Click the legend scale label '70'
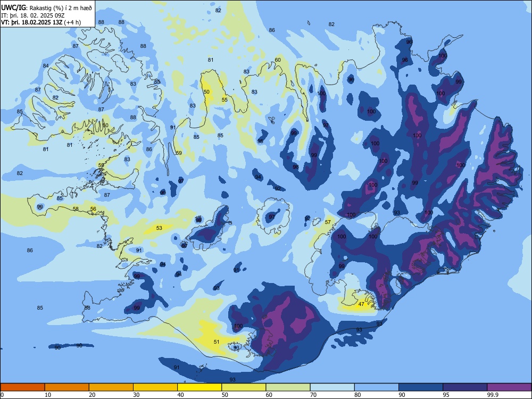532x399 pixels. coord(313,395)
